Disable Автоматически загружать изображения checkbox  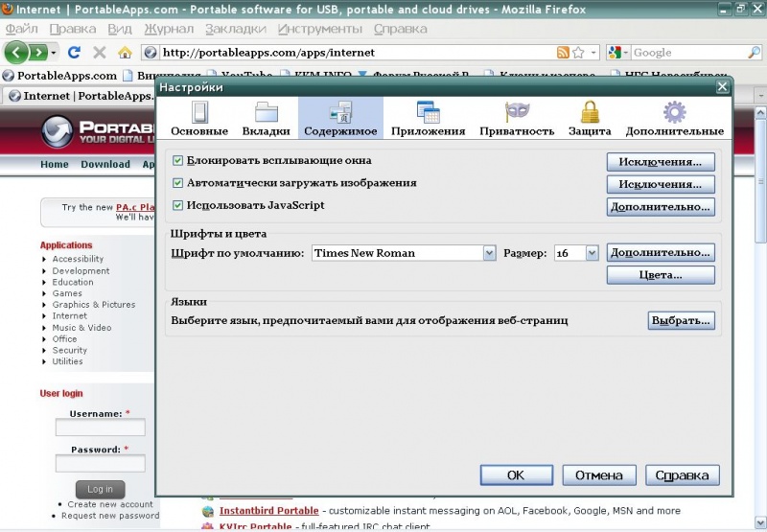[x=177, y=182]
